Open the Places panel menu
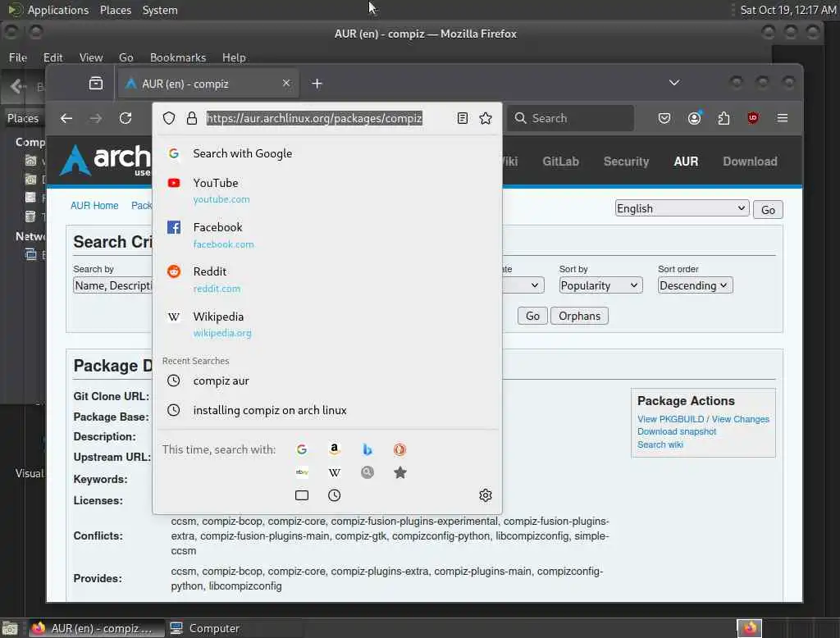 coord(116,10)
